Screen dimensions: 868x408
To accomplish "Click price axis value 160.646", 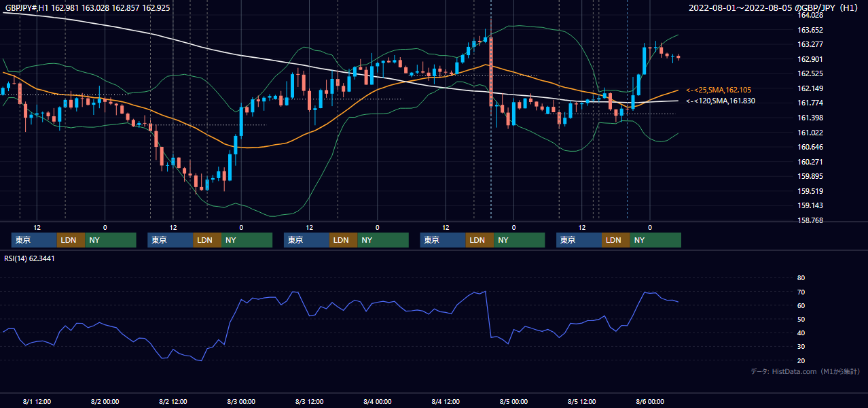I will tap(810, 147).
